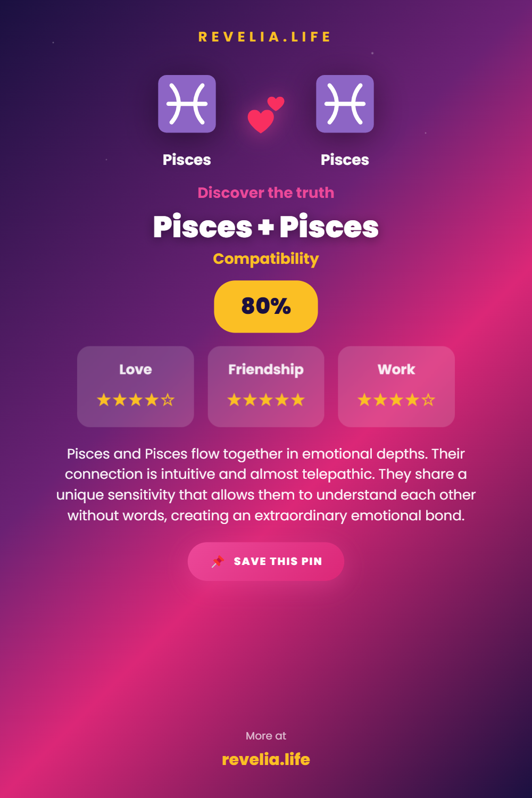Click the REVELIA.LIFE header logo text
This screenshot has width=532, height=798.
265,37
